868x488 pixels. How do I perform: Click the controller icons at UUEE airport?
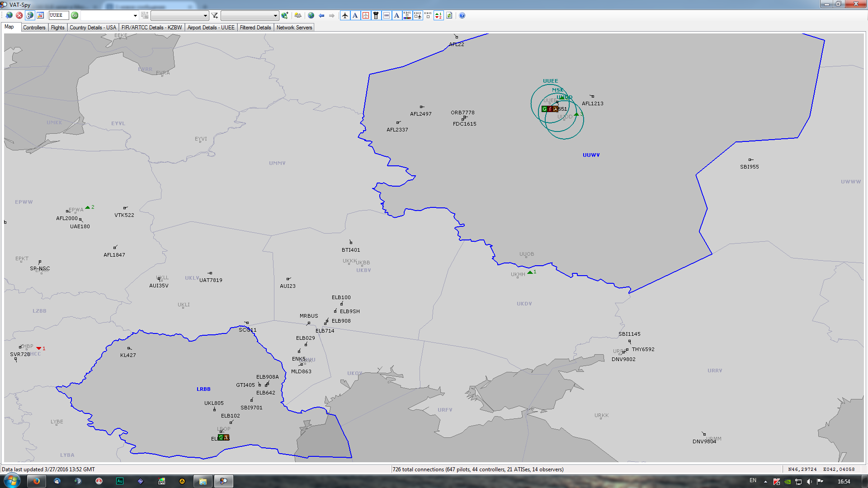tap(550, 109)
